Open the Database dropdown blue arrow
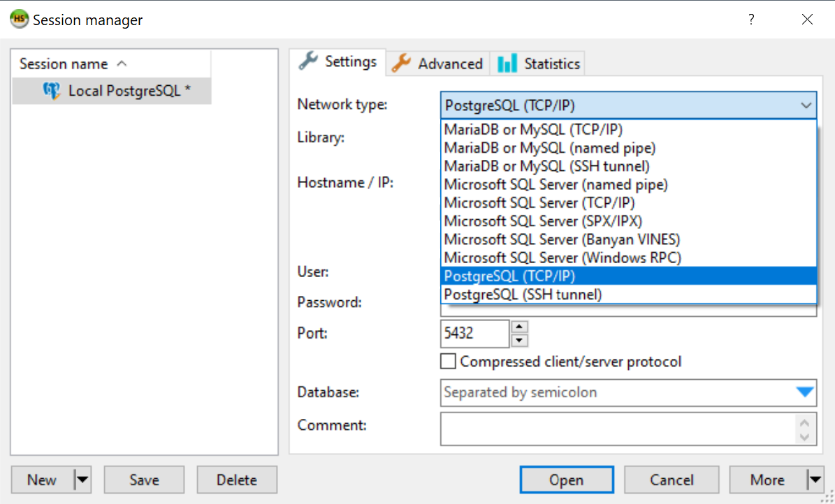This screenshot has height=504, width=835. [x=805, y=393]
